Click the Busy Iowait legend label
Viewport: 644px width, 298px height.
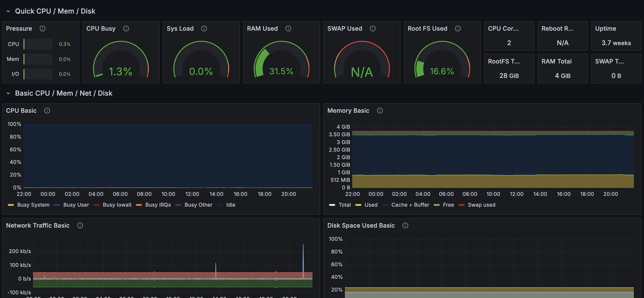pos(117,205)
